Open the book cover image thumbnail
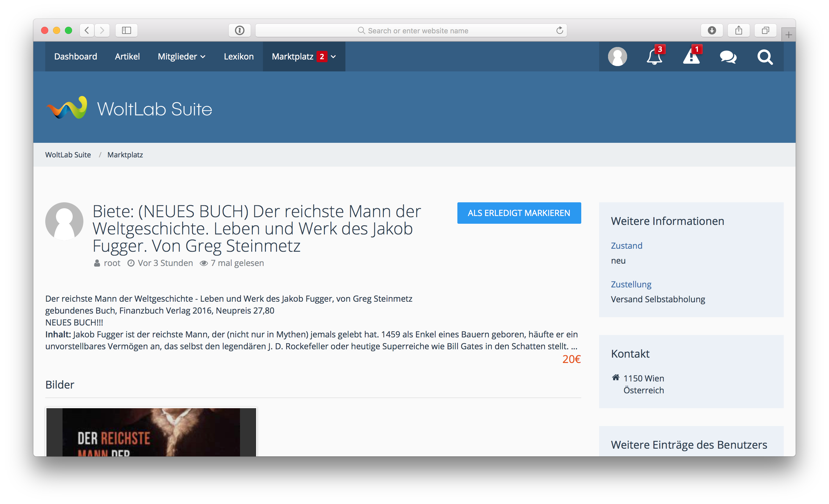829x504 pixels. pos(151,432)
